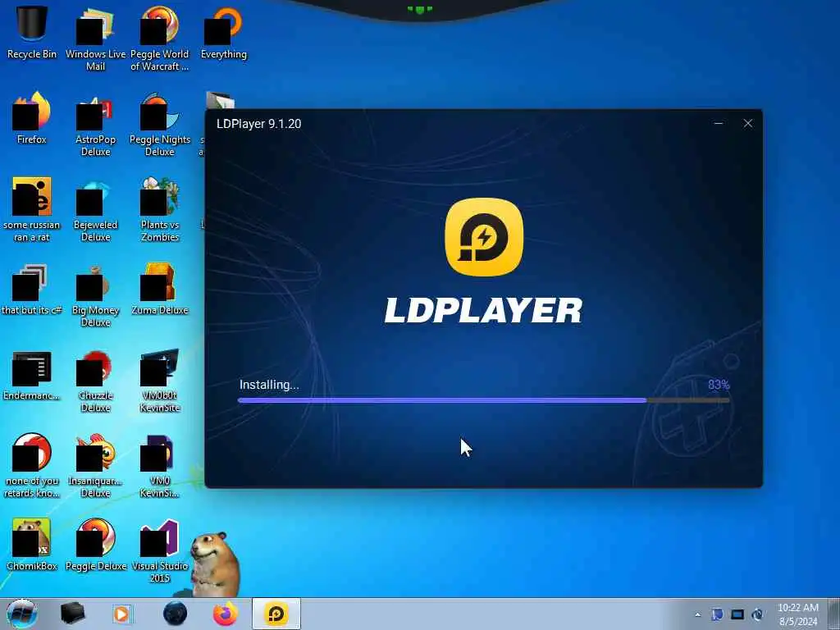Click the 83% progress value
Image resolution: width=840 pixels, height=630 pixels.
(x=719, y=385)
